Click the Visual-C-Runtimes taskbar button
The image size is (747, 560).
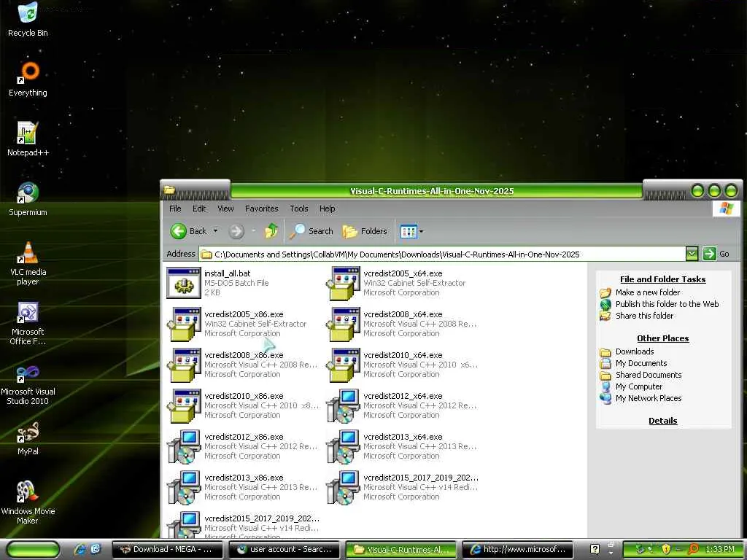[x=401, y=550]
